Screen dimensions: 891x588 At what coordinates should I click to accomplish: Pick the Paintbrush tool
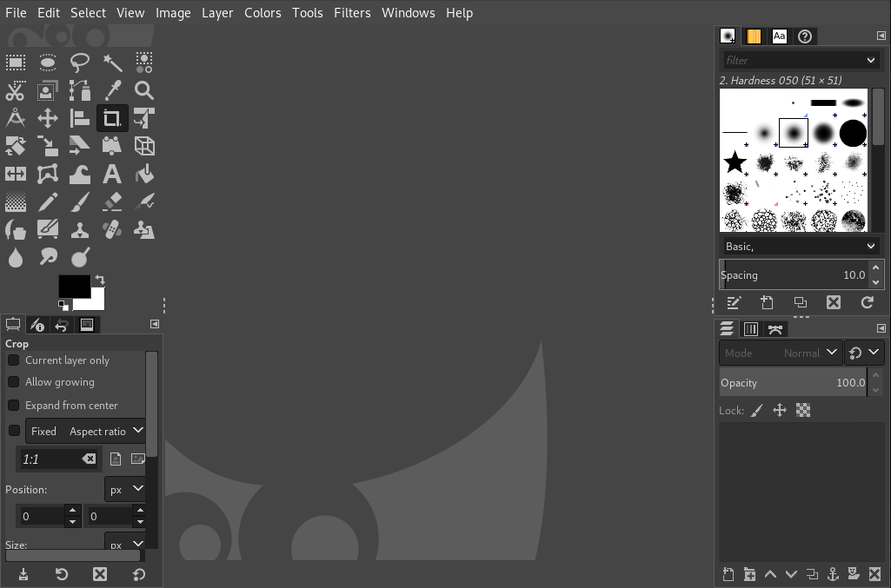click(x=80, y=202)
